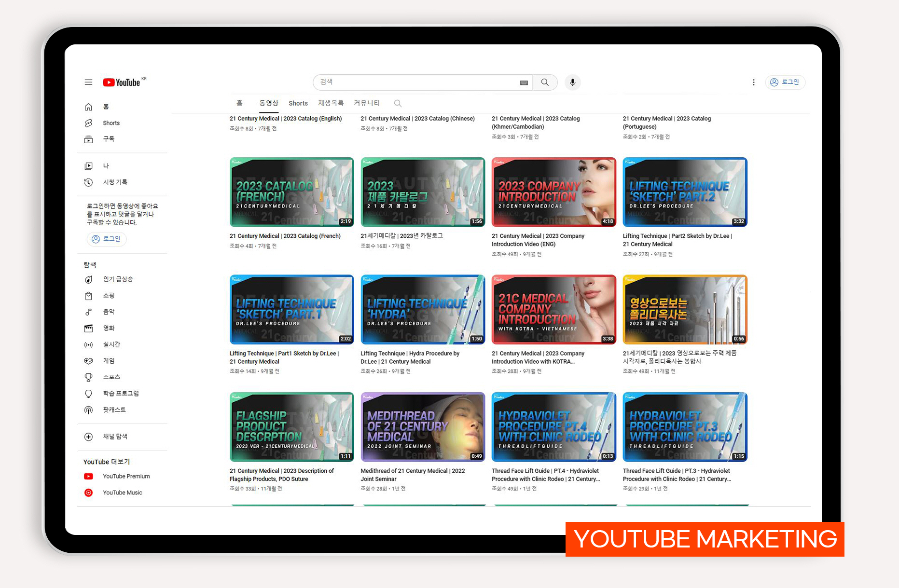Open watch history (시청 기록) in sidebar

tap(115, 182)
